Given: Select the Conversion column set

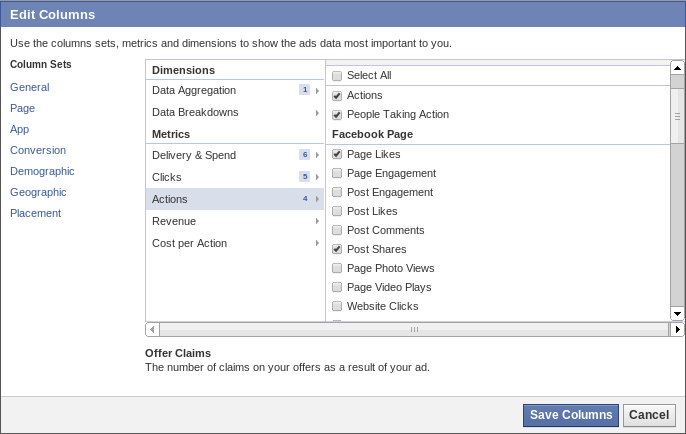Looking at the screenshot, I should click(x=38, y=150).
